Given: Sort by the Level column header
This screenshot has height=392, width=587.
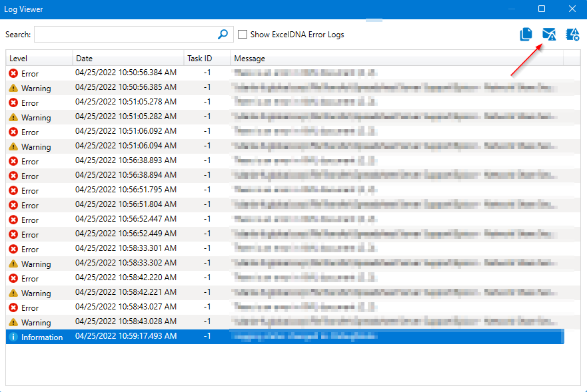Looking at the screenshot, I should 39,59.
